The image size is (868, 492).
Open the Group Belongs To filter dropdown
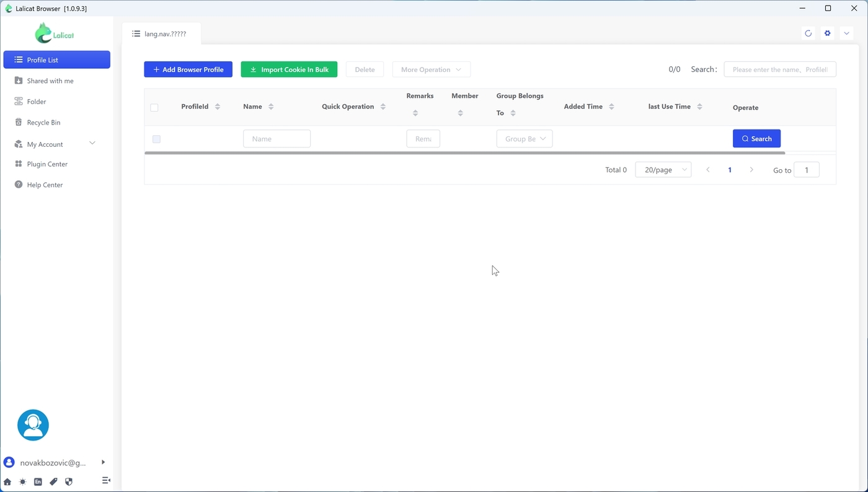[525, 139]
